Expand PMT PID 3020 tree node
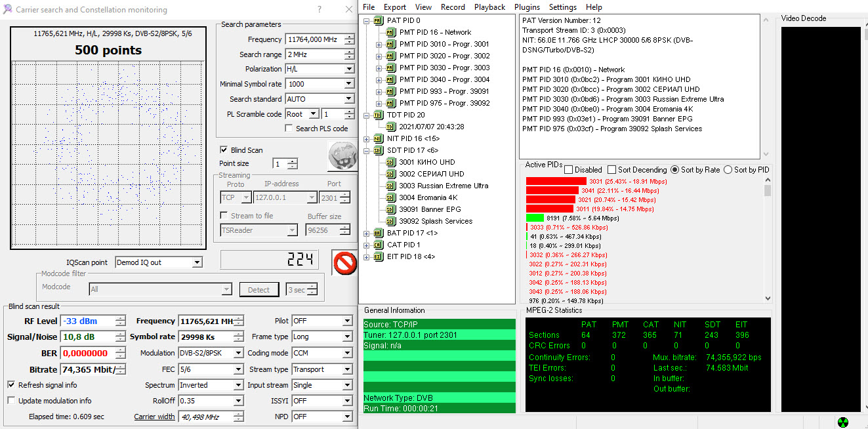Image resolution: width=868 pixels, height=429 pixels. pos(379,56)
